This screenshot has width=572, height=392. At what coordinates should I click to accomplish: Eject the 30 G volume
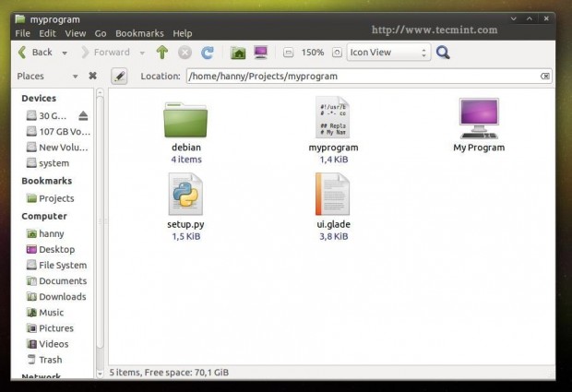point(83,116)
